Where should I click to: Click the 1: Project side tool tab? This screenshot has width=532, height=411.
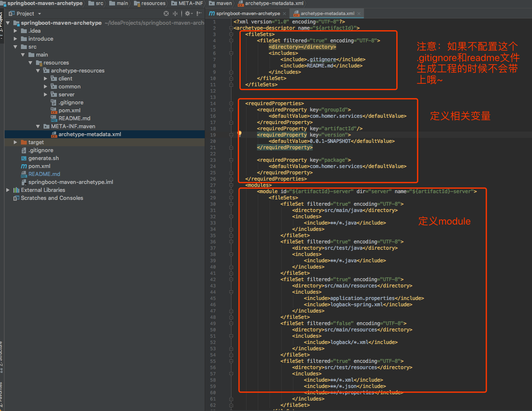pyautogui.click(x=1, y=25)
